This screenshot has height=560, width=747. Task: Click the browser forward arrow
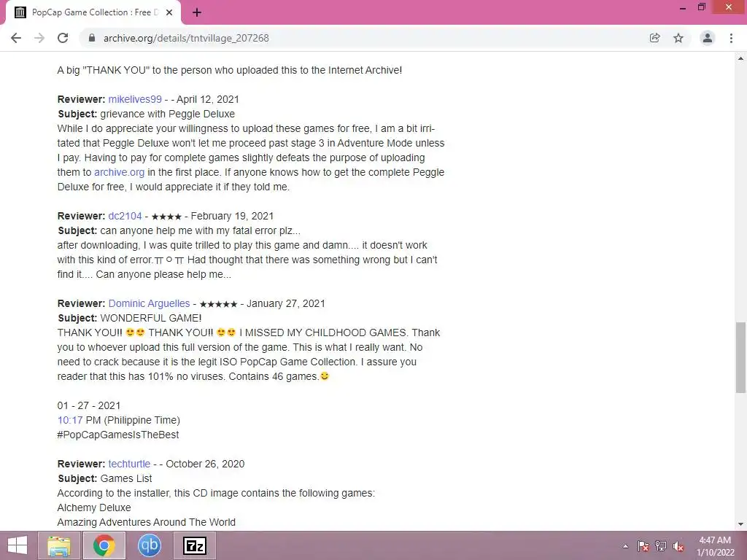pyautogui.click(x=39, y=38)
